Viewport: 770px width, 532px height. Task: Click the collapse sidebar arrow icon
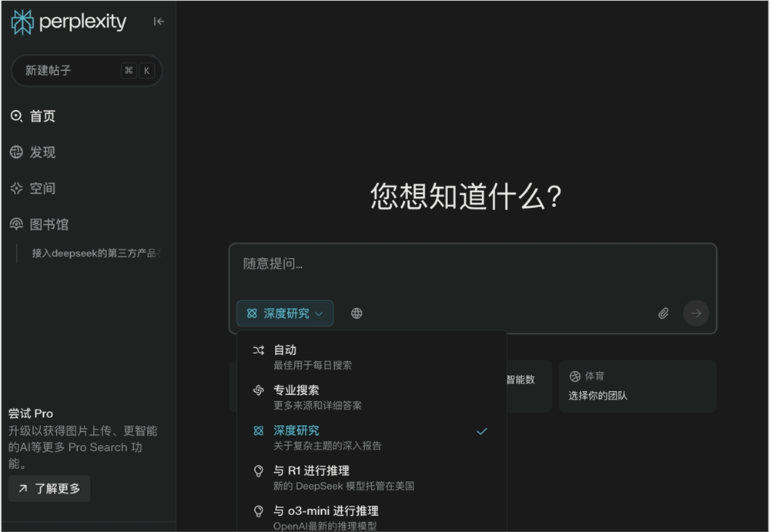point(159,22)
